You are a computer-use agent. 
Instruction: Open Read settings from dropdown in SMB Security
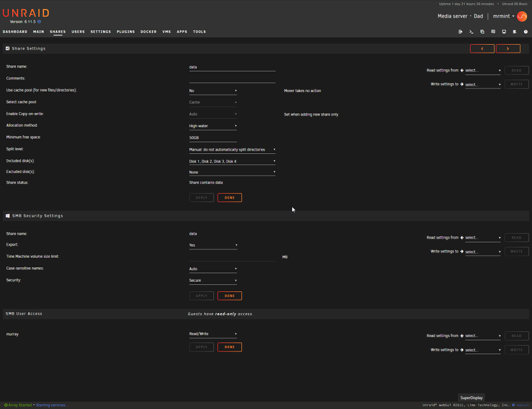pos(483,238)
